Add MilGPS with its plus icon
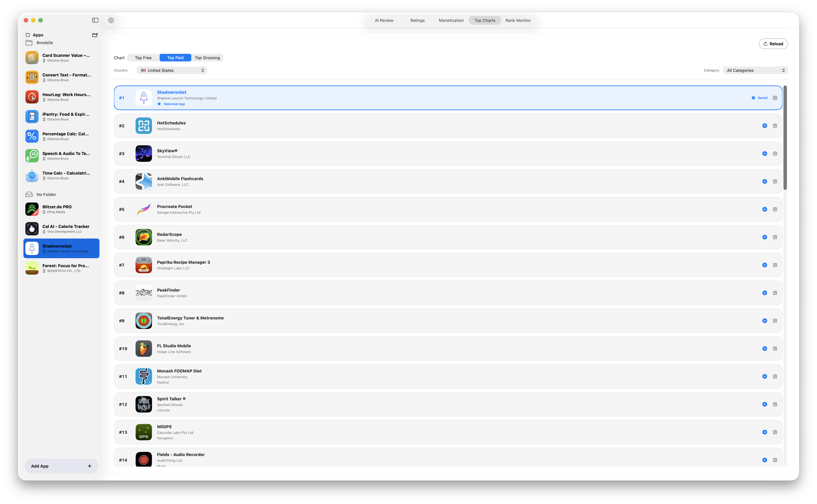 coord(764,432)
